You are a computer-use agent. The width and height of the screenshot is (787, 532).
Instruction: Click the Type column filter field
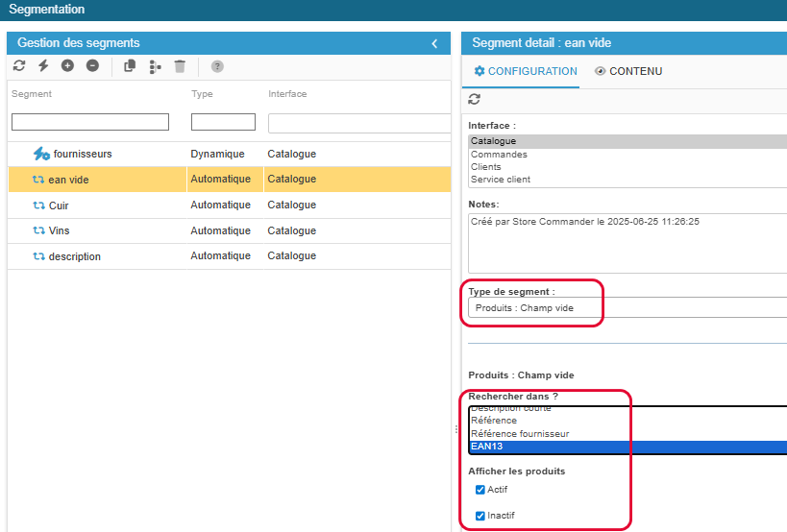coord(223,122)
